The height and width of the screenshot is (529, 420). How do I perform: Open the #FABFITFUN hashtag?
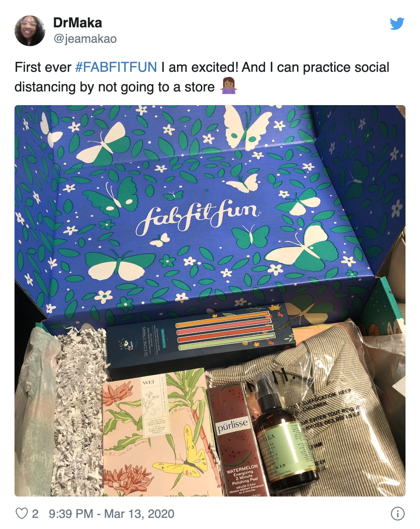tap(116, 67)
